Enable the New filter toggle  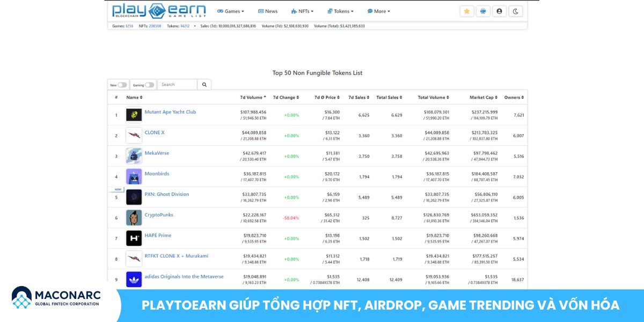tap(121, 84)
